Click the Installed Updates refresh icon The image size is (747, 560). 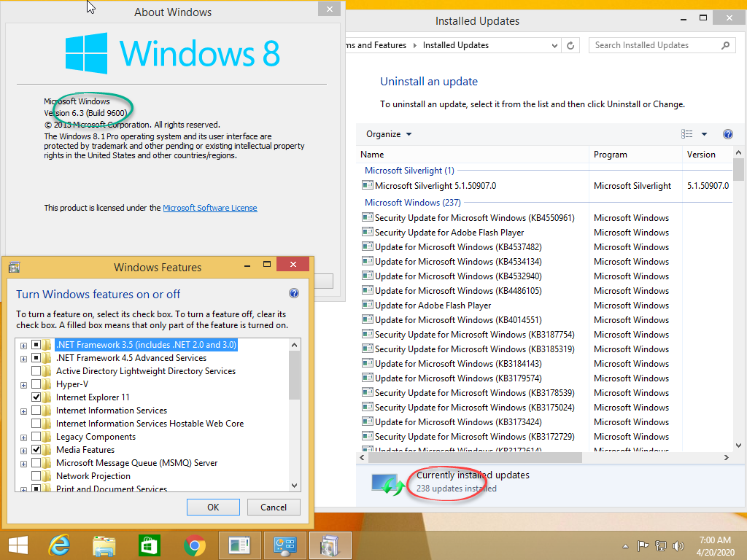pyautogui.click(x=570, y=46)
